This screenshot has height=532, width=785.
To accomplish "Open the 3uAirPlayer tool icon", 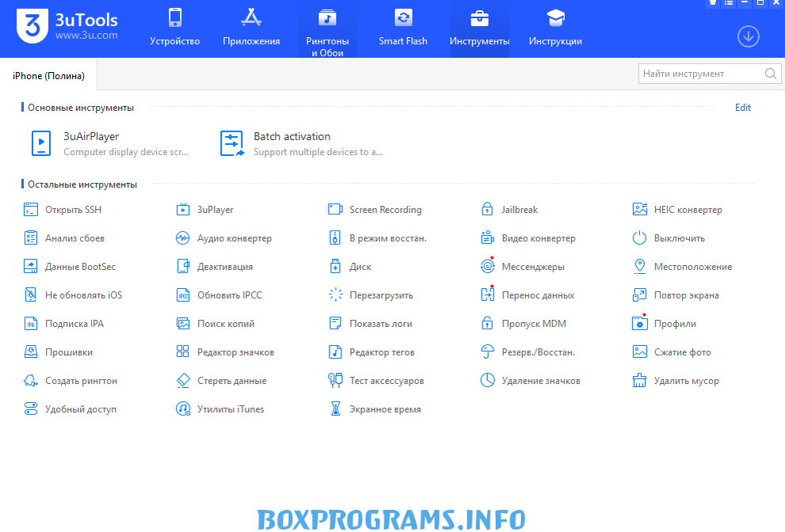I will tap(41, 143).
